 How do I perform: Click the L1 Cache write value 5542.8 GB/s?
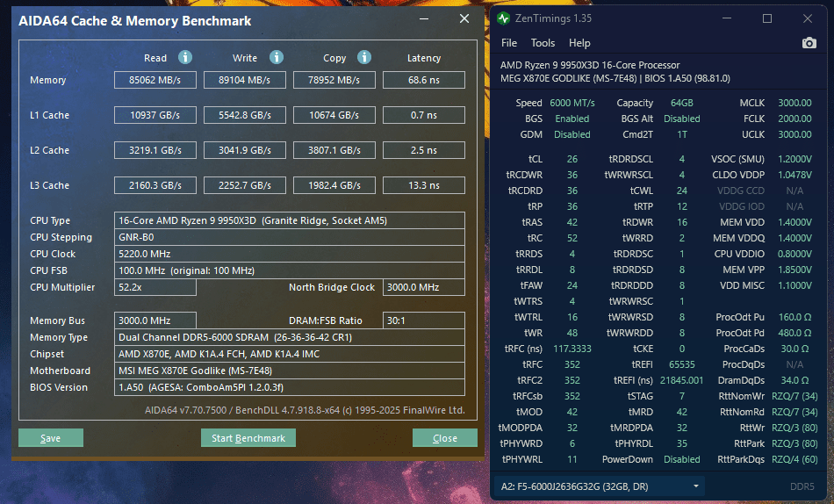245,115
